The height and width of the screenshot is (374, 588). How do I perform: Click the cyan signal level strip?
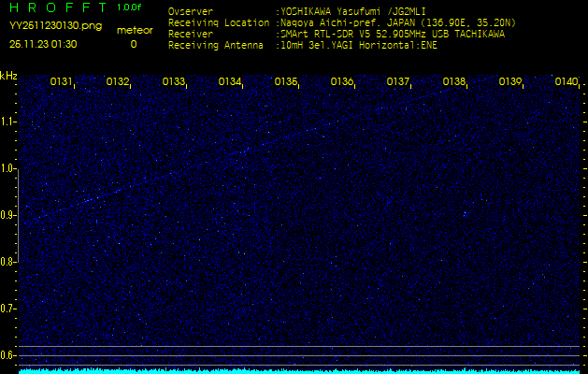(299, 370)
